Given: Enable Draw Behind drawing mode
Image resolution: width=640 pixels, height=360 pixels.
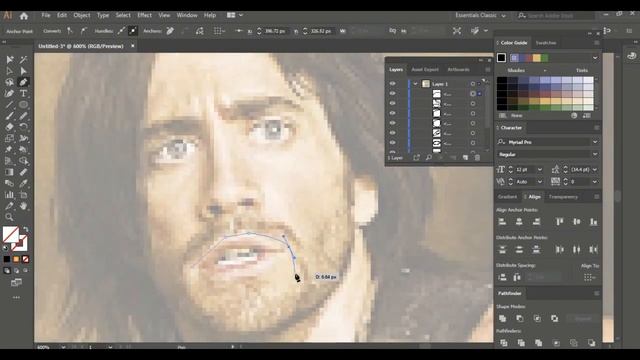Looking at the screenshot, I should [x=16, y=271].
